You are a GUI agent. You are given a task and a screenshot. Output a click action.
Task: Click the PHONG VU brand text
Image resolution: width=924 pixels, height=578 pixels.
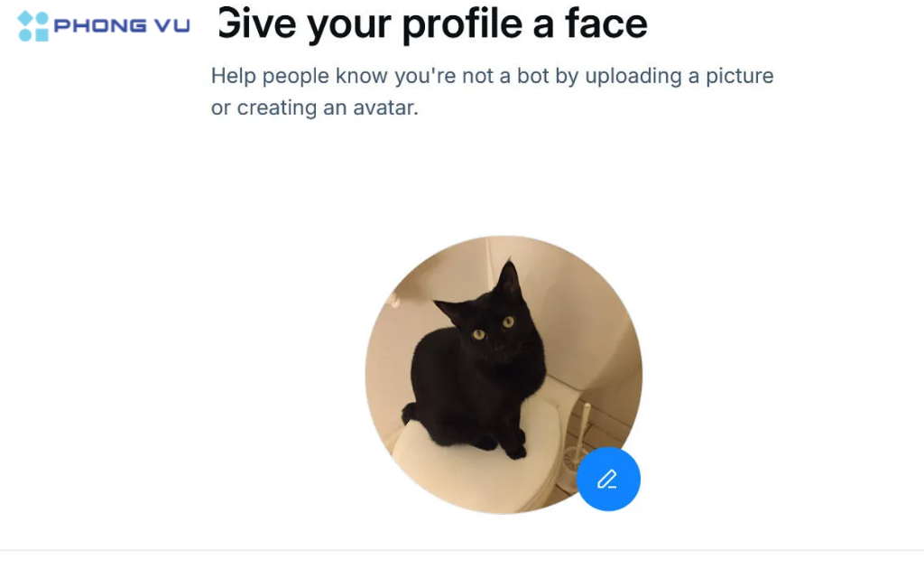[122, 26]
